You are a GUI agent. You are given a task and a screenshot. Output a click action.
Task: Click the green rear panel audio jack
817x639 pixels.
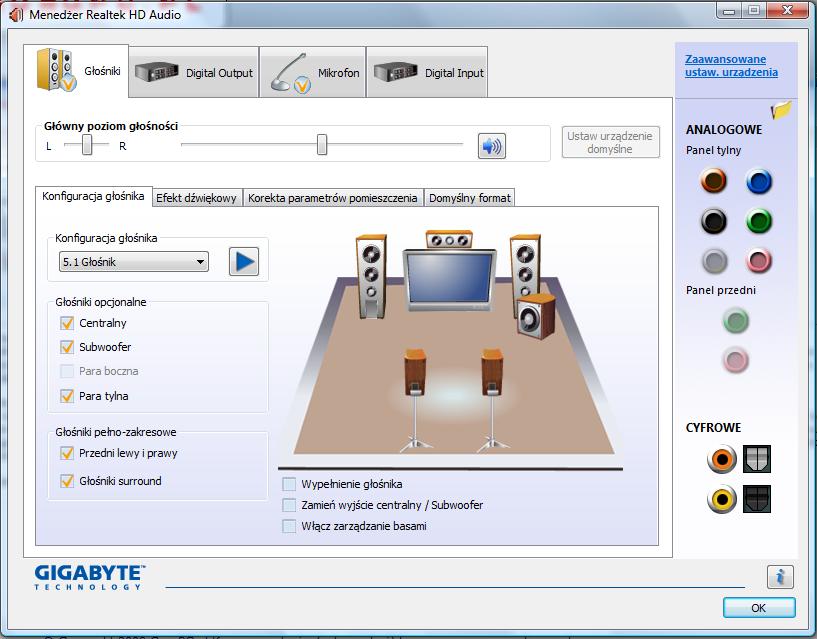point(759,220)
